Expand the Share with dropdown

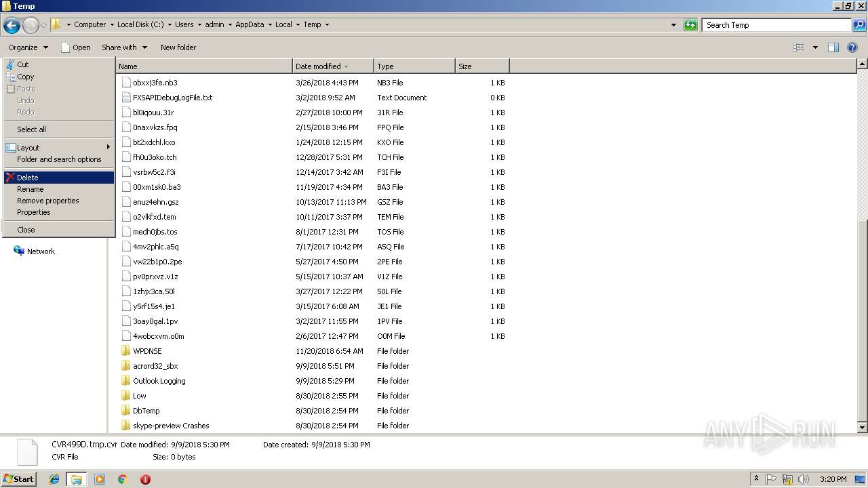pyautogui.click(x=124, y=47)
